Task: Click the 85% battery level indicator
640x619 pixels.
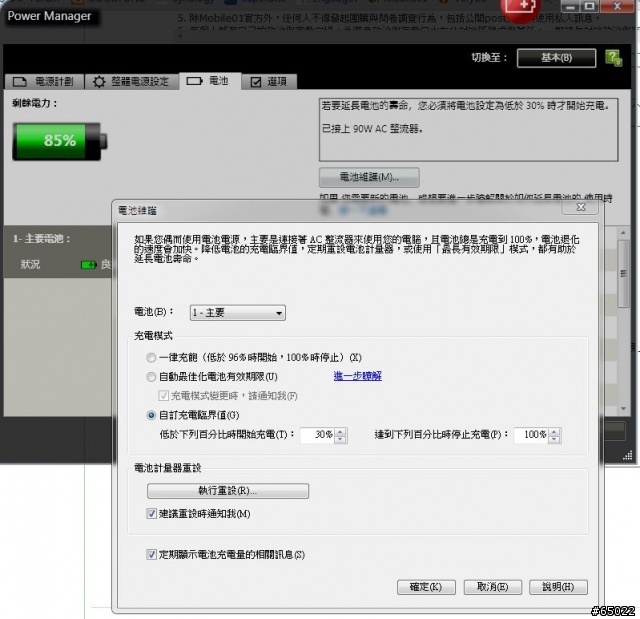Action: pos(60,141)
